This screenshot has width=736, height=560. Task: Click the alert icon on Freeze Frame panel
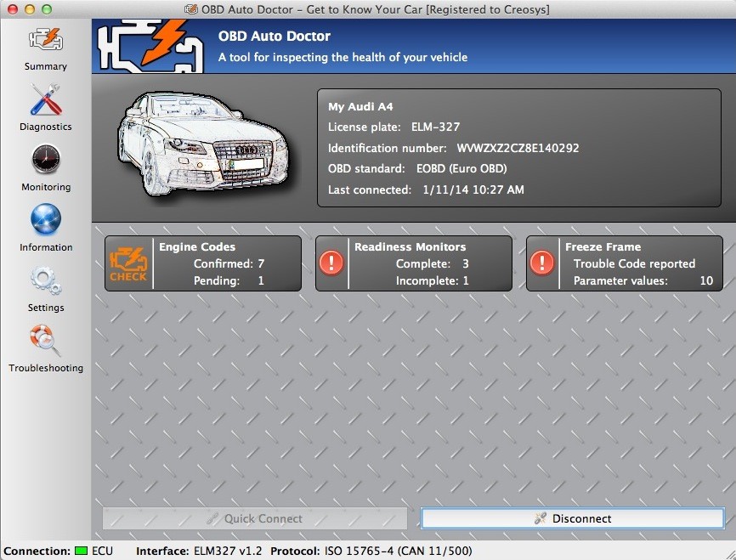pos(541,263)
